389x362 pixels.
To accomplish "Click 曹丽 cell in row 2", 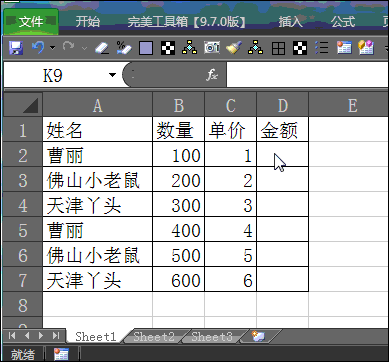I will coord(97,154).
